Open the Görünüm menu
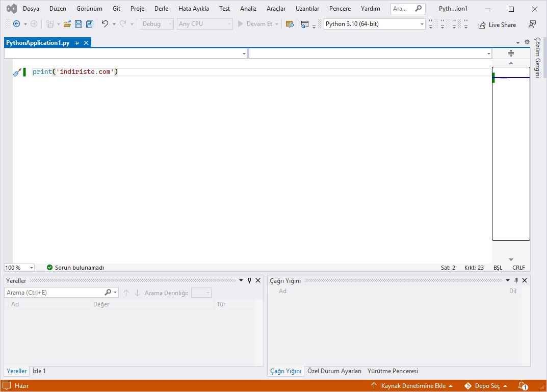Screen dimensions: 547x392 pos(89,9)
